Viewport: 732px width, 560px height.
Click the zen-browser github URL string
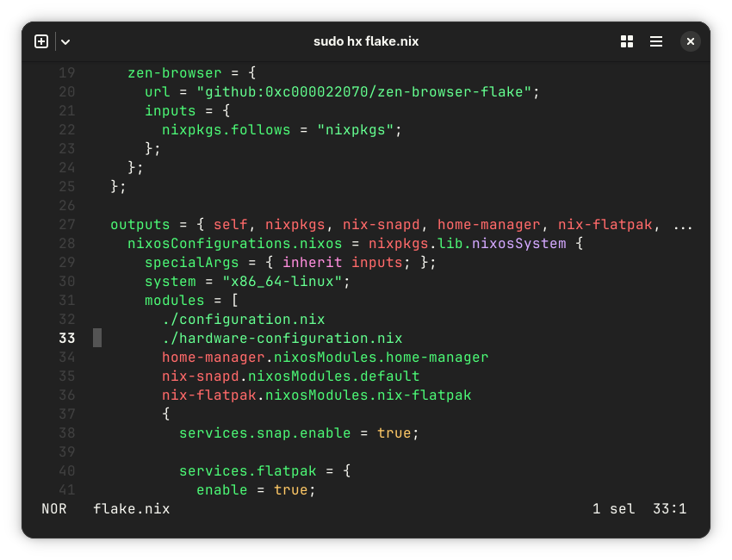click(363, 91)
